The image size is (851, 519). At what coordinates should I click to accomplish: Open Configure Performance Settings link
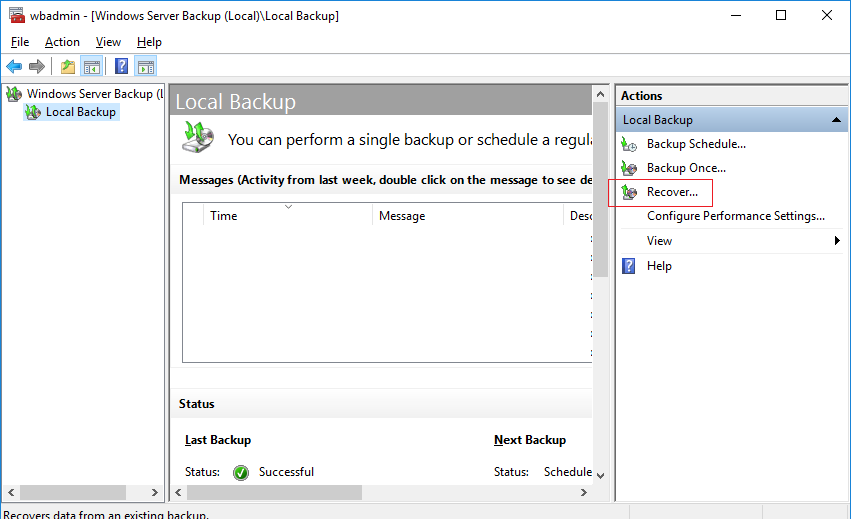[x=735, y=216]
